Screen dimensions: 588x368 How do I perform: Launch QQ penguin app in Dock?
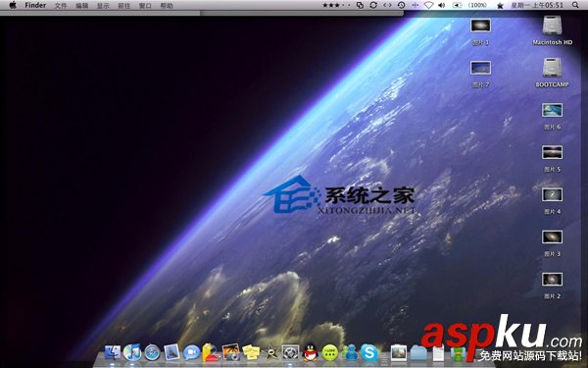[310, 353]
